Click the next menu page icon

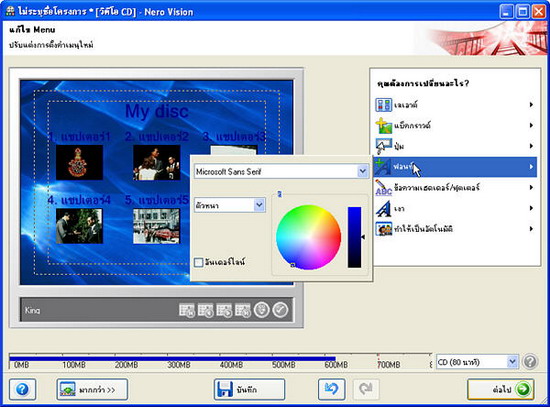point(224,310)
